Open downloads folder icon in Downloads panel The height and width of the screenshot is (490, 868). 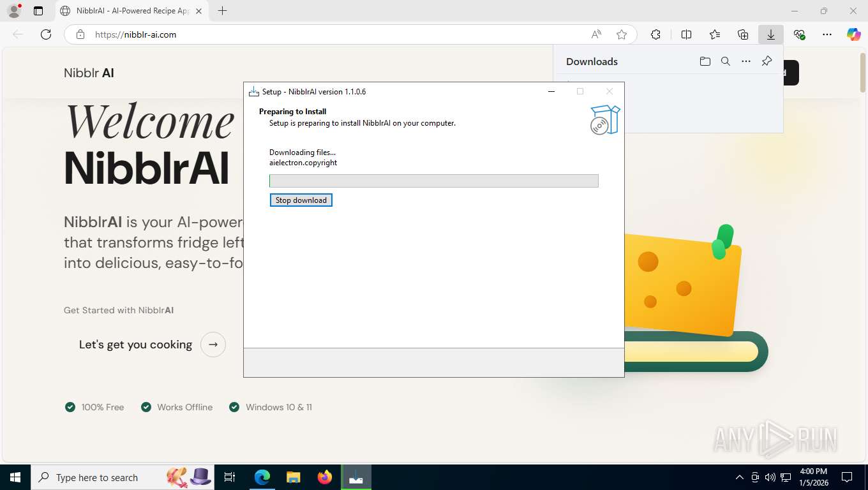click(x=705, y=61)
